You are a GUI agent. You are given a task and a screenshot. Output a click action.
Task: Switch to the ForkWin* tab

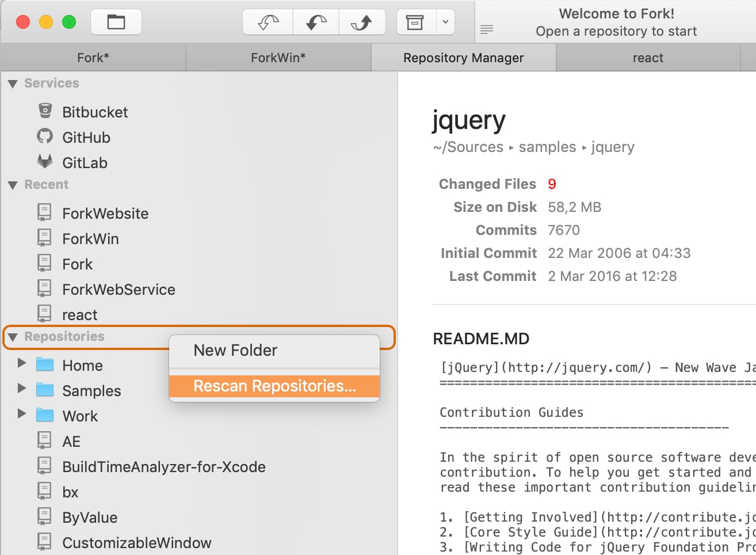[x=278, y=58]
